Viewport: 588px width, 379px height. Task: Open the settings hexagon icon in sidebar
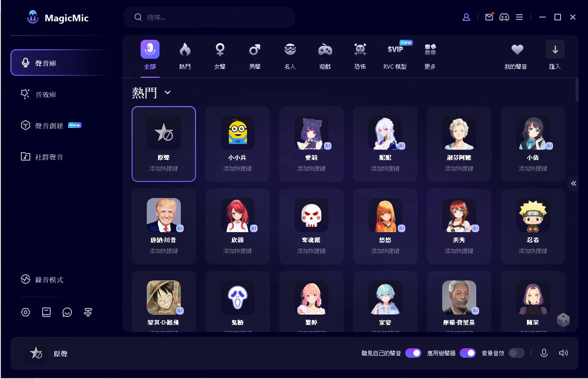(x=26, y=312)
